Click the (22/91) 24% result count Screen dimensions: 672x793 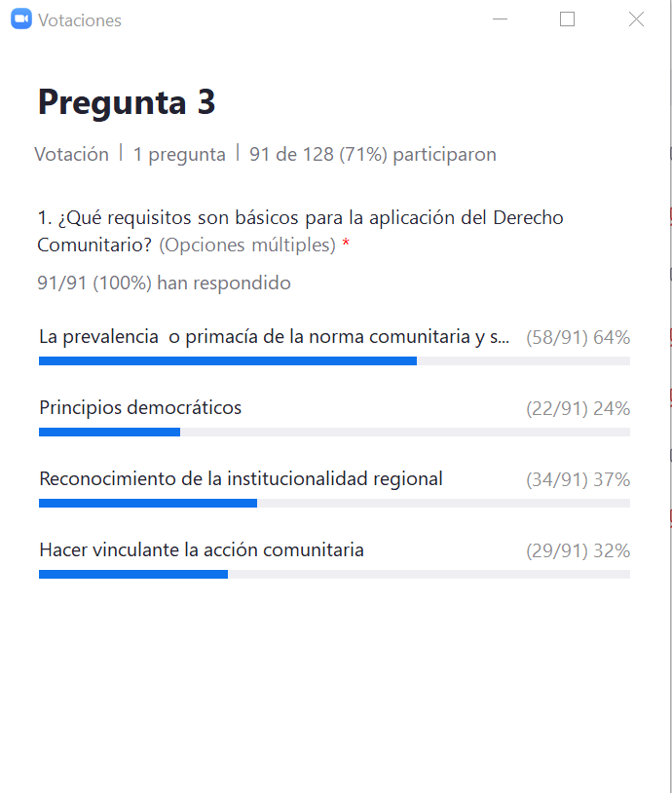(578, 409)
